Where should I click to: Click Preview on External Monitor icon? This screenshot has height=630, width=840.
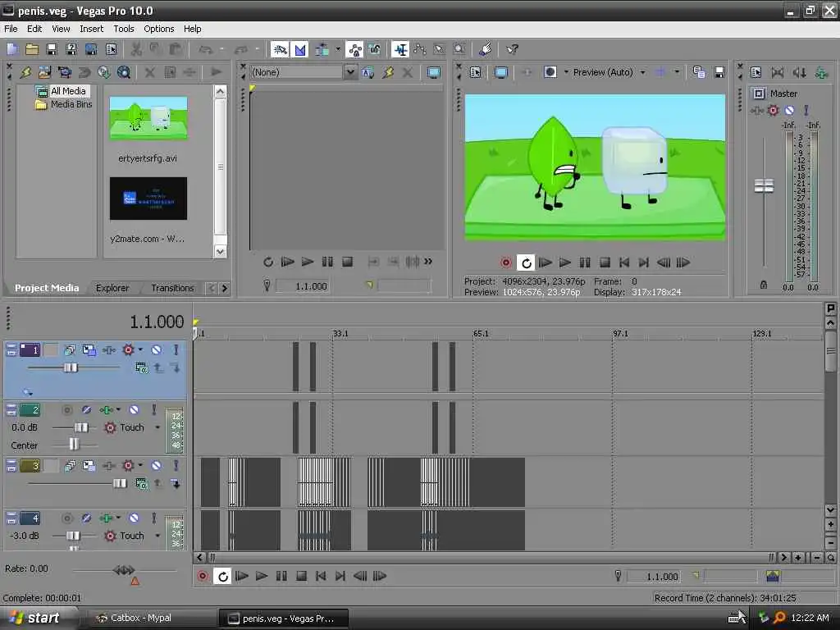[x=501, y=72]
